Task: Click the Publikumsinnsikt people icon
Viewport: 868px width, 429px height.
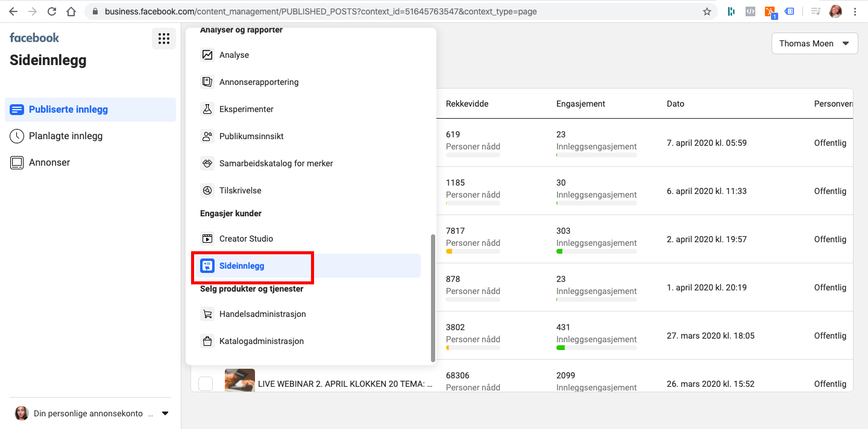Action: (x=207, y=136)
